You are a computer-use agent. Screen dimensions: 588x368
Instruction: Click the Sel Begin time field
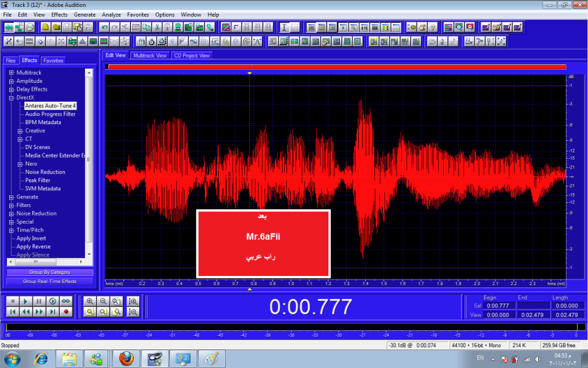pos(498,306)
